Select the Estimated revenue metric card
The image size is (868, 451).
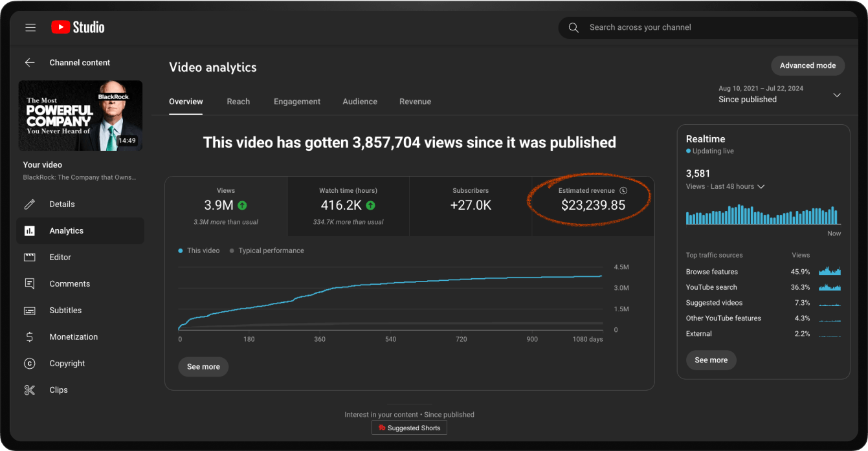tap(593, 206)
